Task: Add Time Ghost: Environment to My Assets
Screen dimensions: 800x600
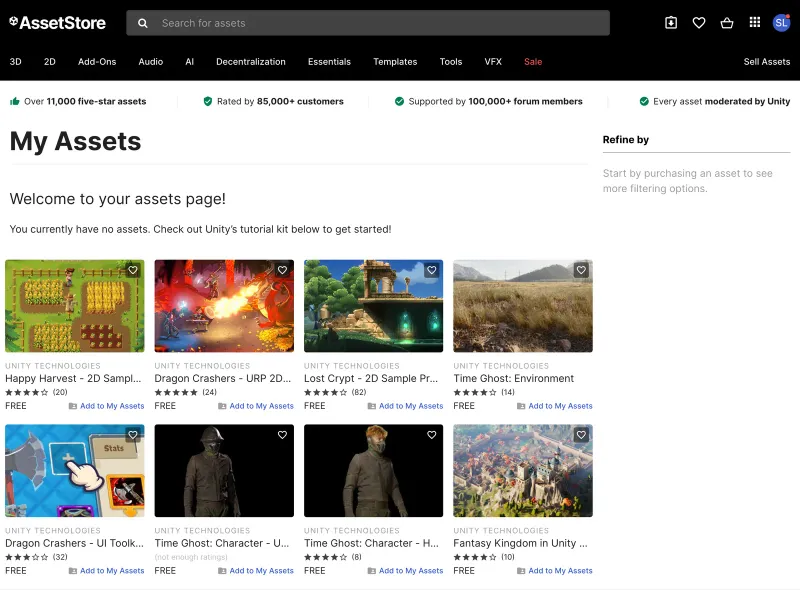Action: tap(555, 406)
